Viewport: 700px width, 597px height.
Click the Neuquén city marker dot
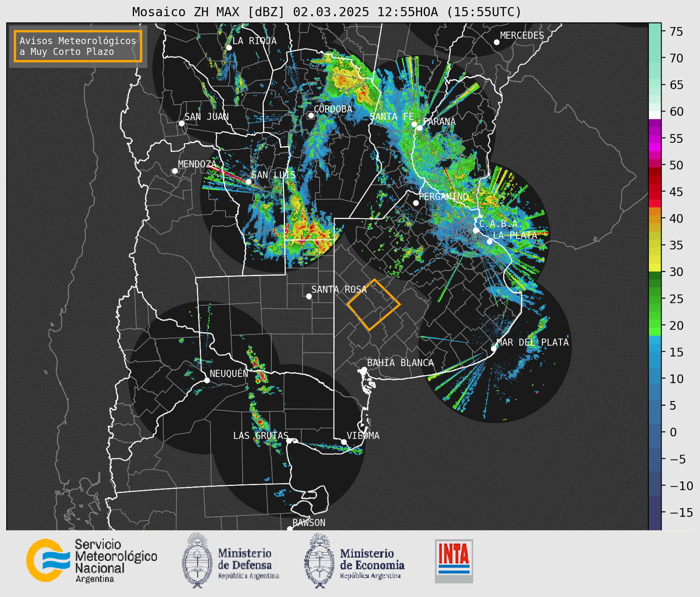click(x=207, y=380)
